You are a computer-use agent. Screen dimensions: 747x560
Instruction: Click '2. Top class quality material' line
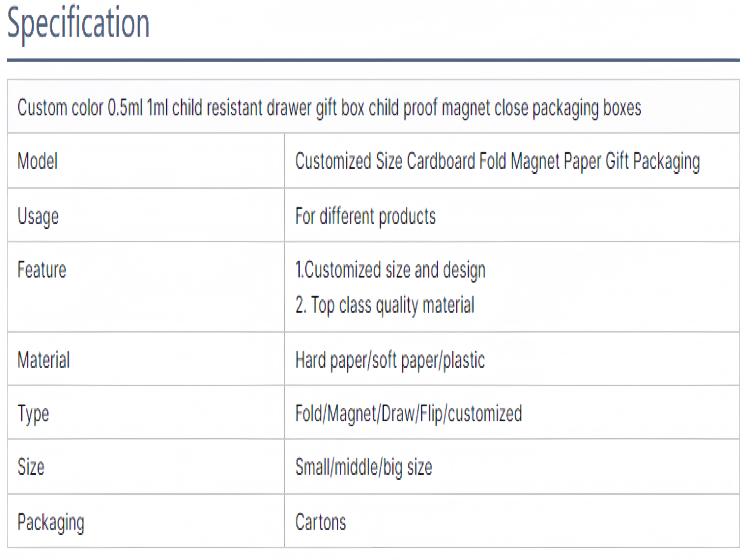click(x=385, y=305)
